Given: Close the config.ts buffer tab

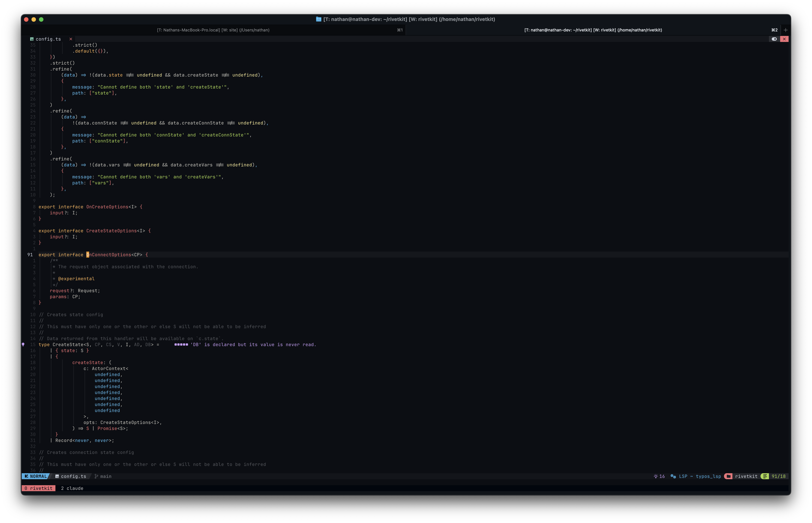Looking at the screenshot, I should [x=71, y=39].
